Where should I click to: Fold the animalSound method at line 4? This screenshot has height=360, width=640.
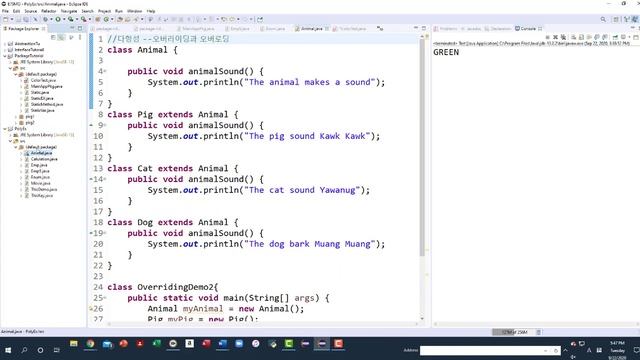pos(105,71)
